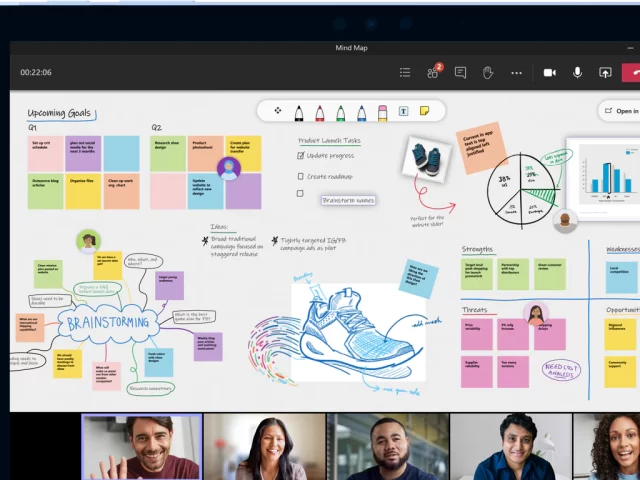Select the Product Launch Tasks heading
The height and width of the screenshot is (480, 640).
coord(329,141)
